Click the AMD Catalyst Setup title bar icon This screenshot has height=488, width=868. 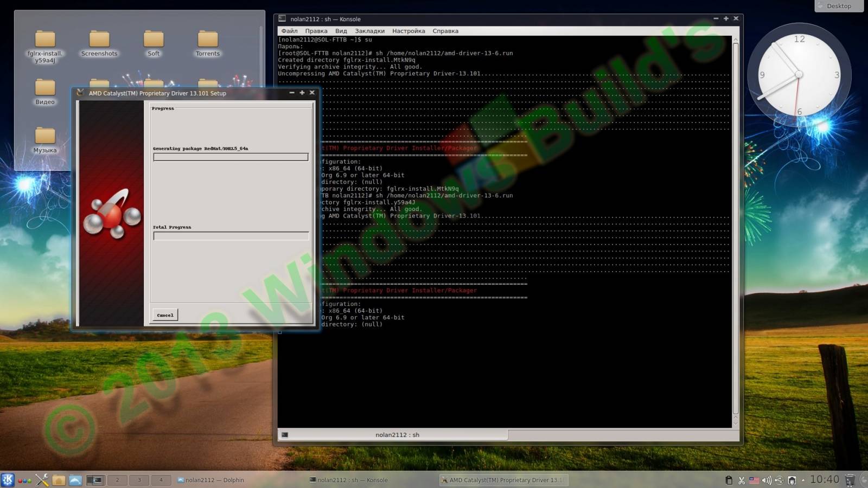tap(80, 93)
